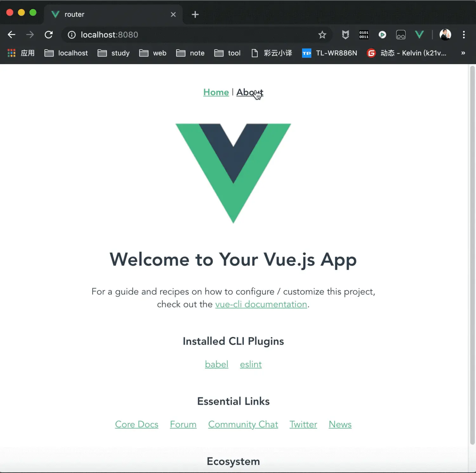Open a new tab with the plus button
The height and width of the screenshot is (473, 476).
pos(195,14)
